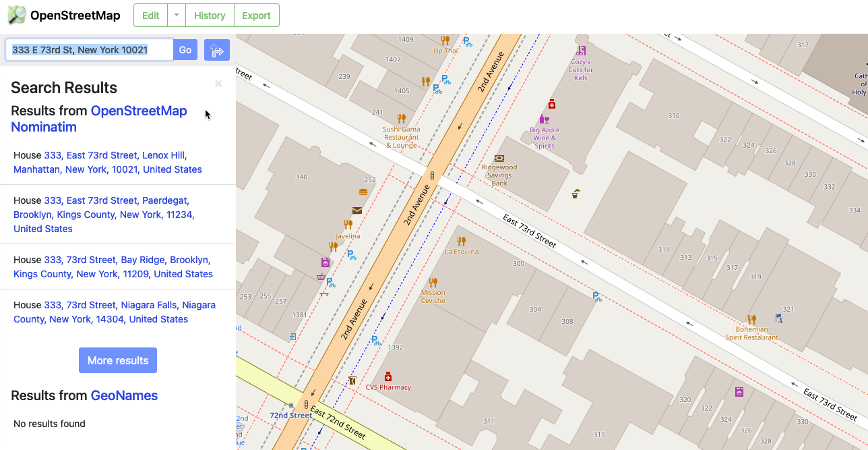The width and height of the screenshot is (868, 450).
Task: Click the Sushi Gama restaurant icon
Action: pos(401,117)
